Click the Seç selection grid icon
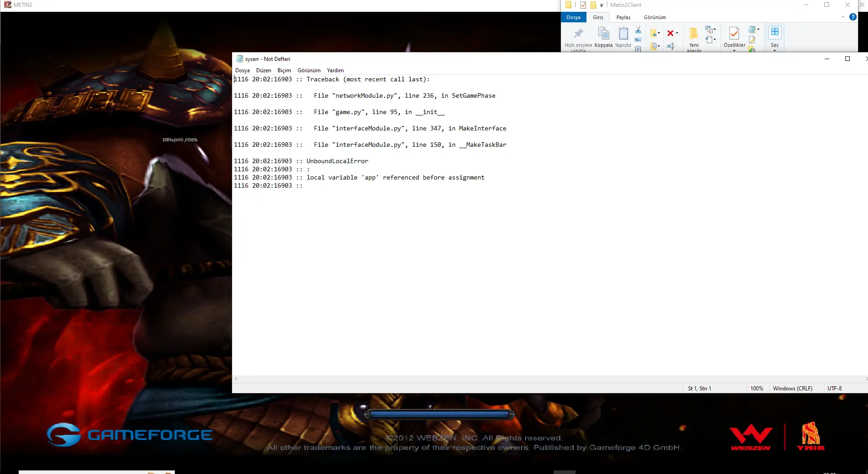 click(774, 32)
